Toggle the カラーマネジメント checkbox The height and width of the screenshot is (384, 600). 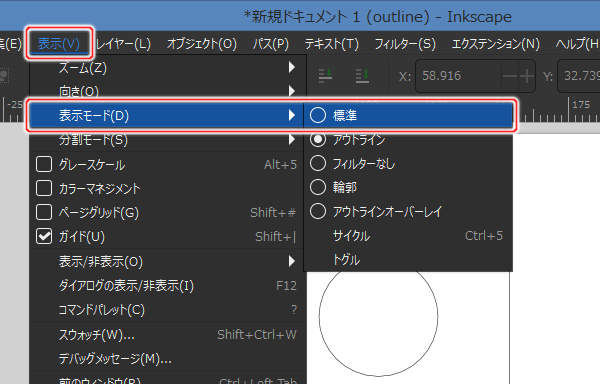pos(44,188)
